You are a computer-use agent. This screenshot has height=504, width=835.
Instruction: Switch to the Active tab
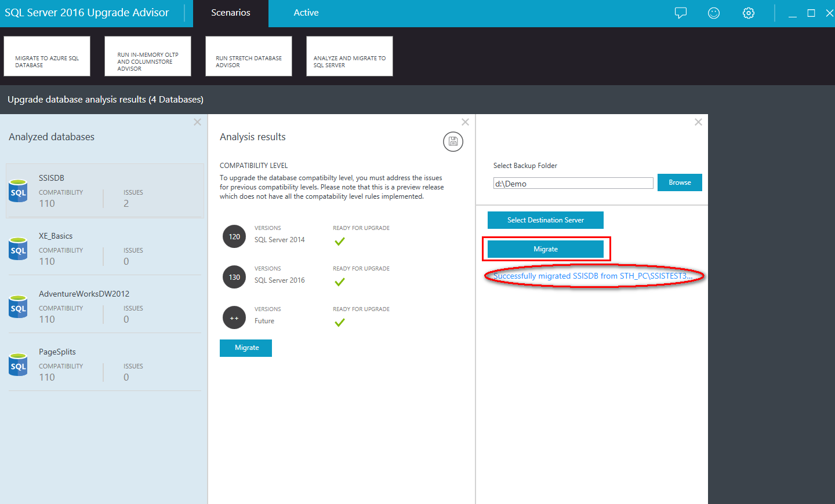tap(306, 13)
